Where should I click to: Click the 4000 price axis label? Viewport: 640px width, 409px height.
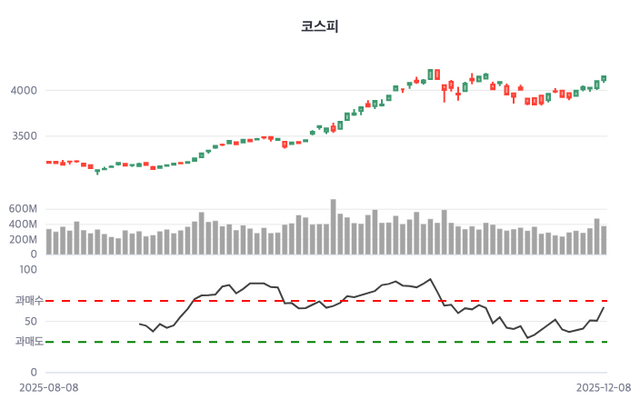23,91
